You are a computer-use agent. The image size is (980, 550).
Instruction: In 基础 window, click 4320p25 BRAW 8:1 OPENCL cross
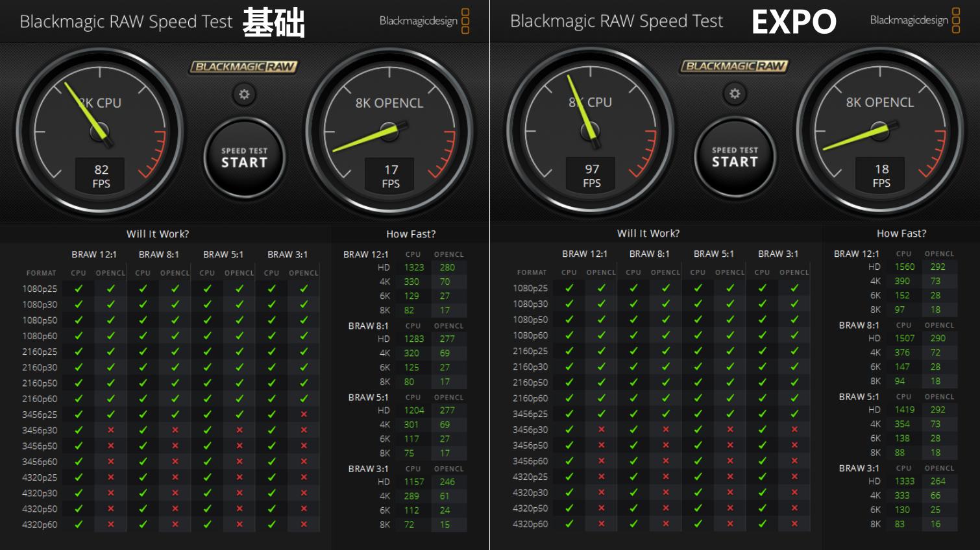tap(175, 477)
